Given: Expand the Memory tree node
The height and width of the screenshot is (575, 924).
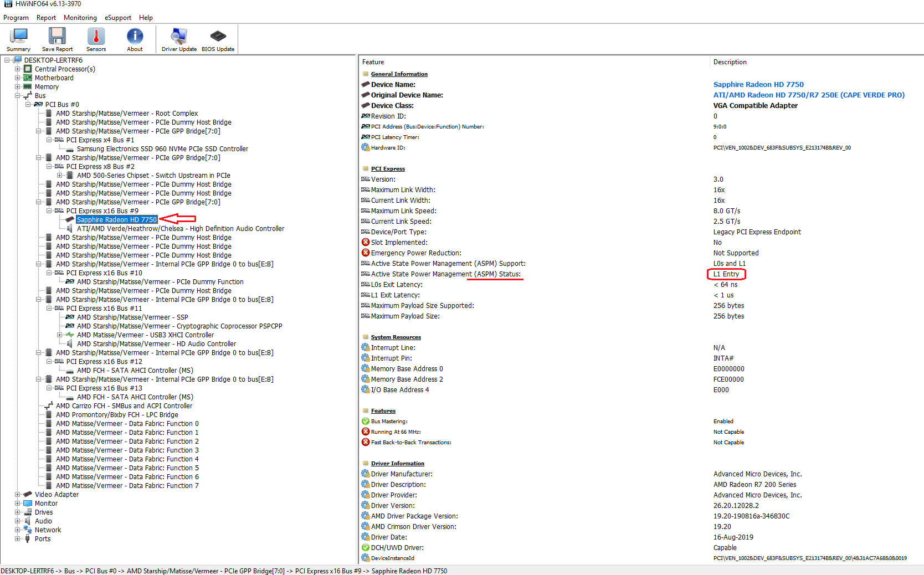Looking at the screenshot, I should 17,87.
